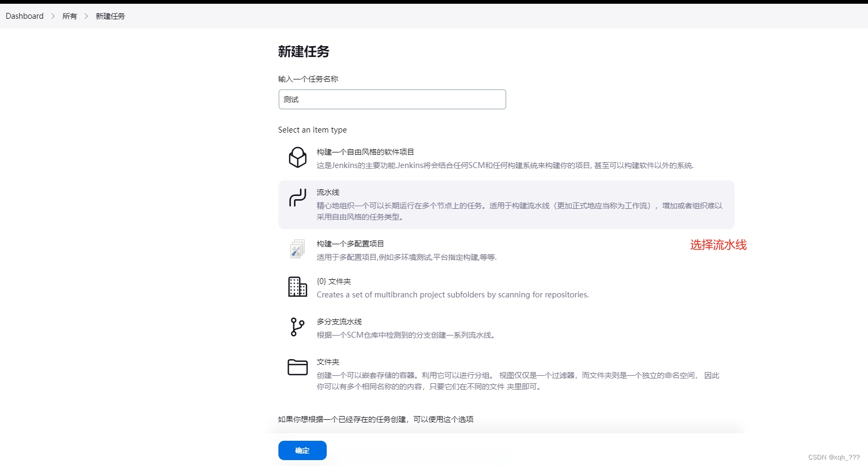The height and width of the screenshot is (466, 868).
Task: Open the 所有 breadcrumb link
Action: coord(70,16)
